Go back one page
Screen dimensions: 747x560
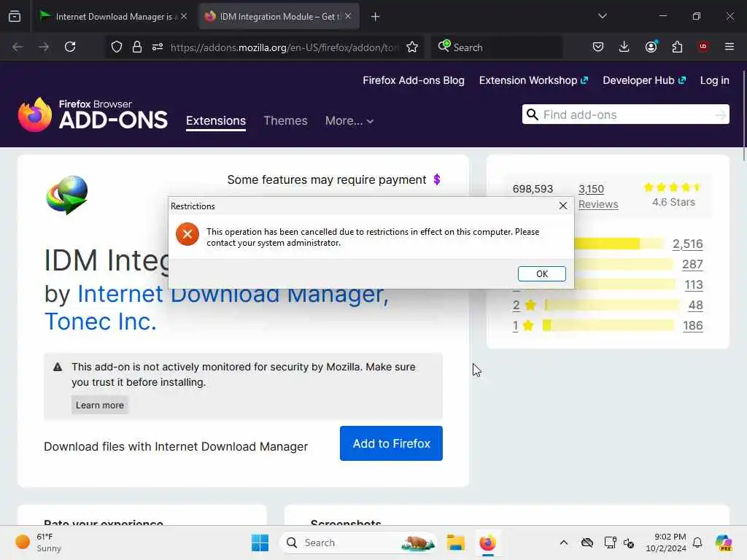(18, 47)
